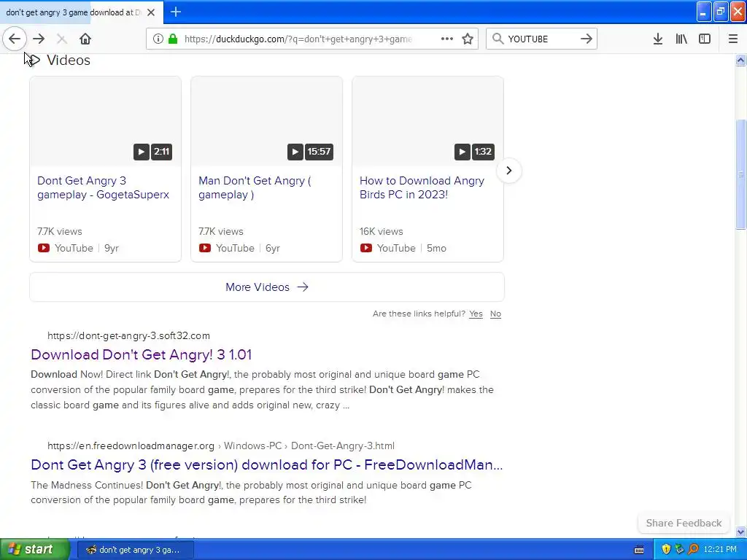The image size is (747, 560).
Task: Click the page scrollbar up arrow
Action: point(740,61)
